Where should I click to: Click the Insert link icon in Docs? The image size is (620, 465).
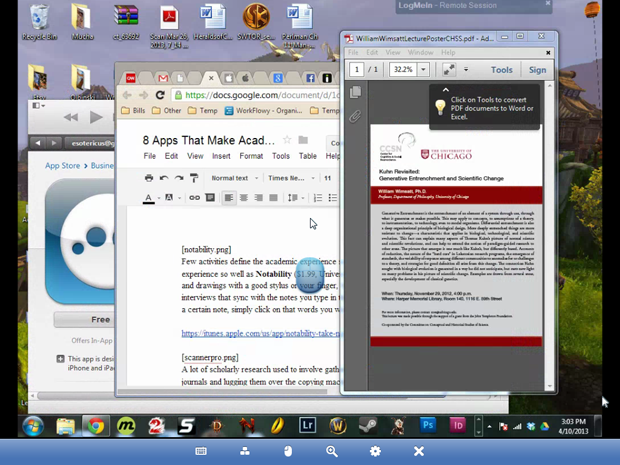click(194, 198)
